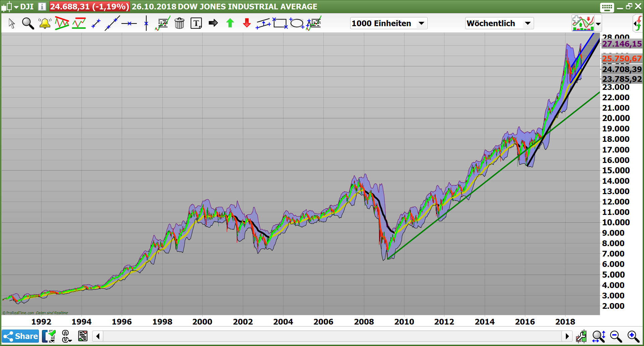Click the 23.785,92 price tag

coord(622,79)
